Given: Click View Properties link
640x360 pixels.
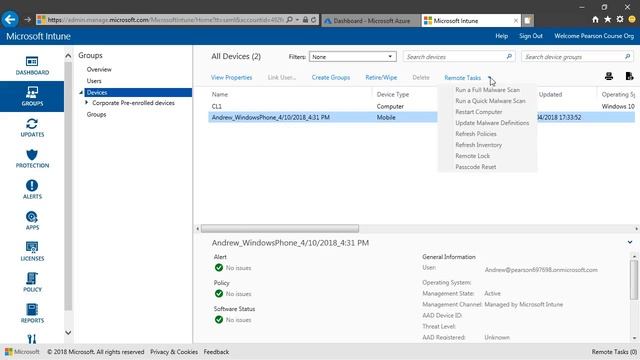Looking at the screenshot, I should click(x=231, y=78).
